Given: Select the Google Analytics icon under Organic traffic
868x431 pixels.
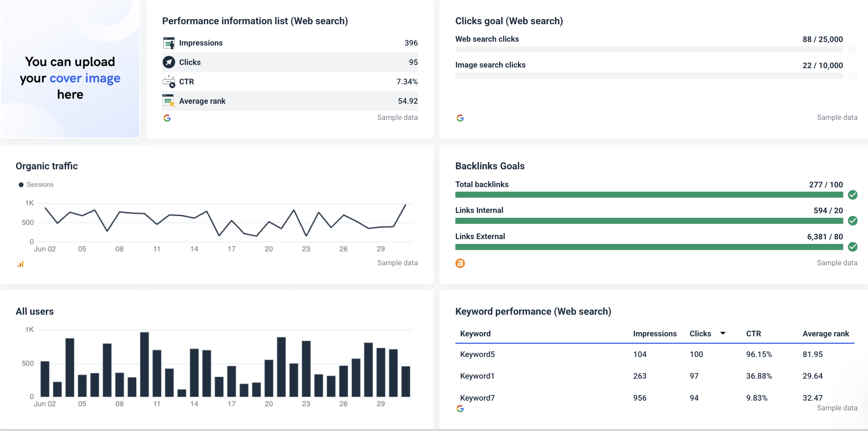Looking at the screenshot, I should point(21,264).
